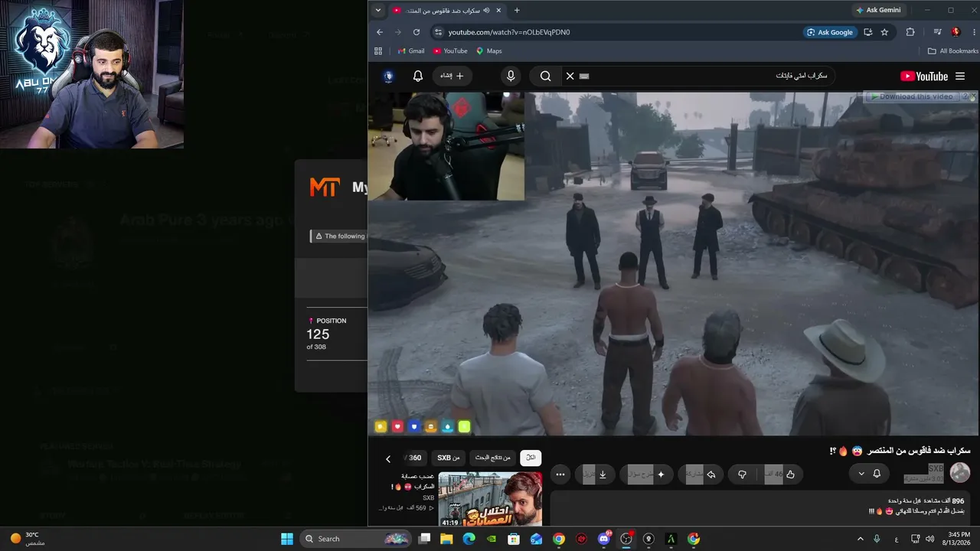Screen dimensions: 980x551
Task: Open the YouTube notifications bell
Action: pos(418,76)
